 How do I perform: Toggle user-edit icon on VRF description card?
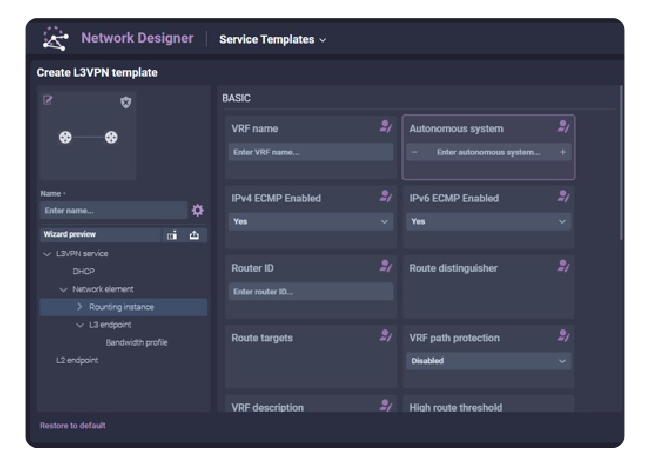386,405
